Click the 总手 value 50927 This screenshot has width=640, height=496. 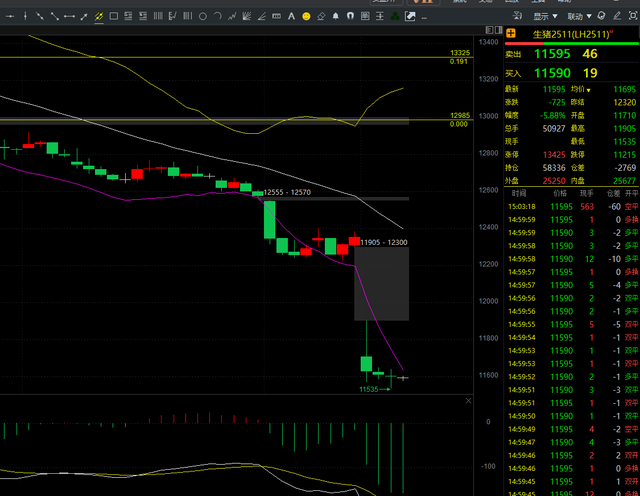[x=554, y=129]
